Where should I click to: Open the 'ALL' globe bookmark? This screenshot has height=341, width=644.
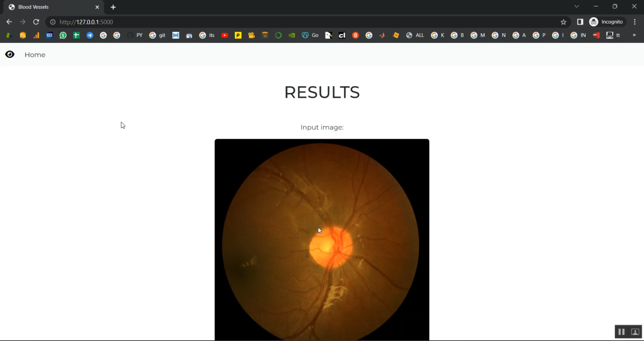tap(415, 35)
